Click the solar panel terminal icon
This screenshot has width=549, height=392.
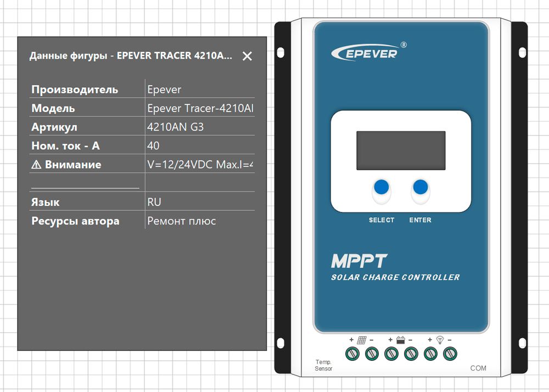[361, 339]
